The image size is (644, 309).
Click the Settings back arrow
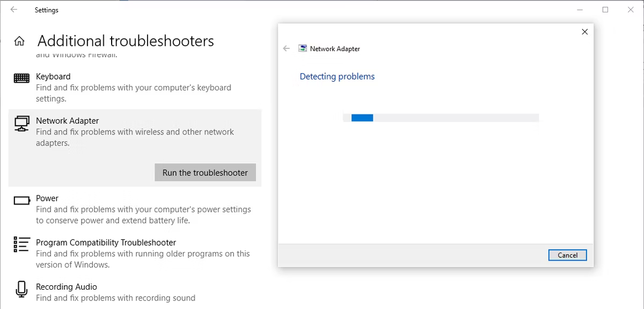14,10
